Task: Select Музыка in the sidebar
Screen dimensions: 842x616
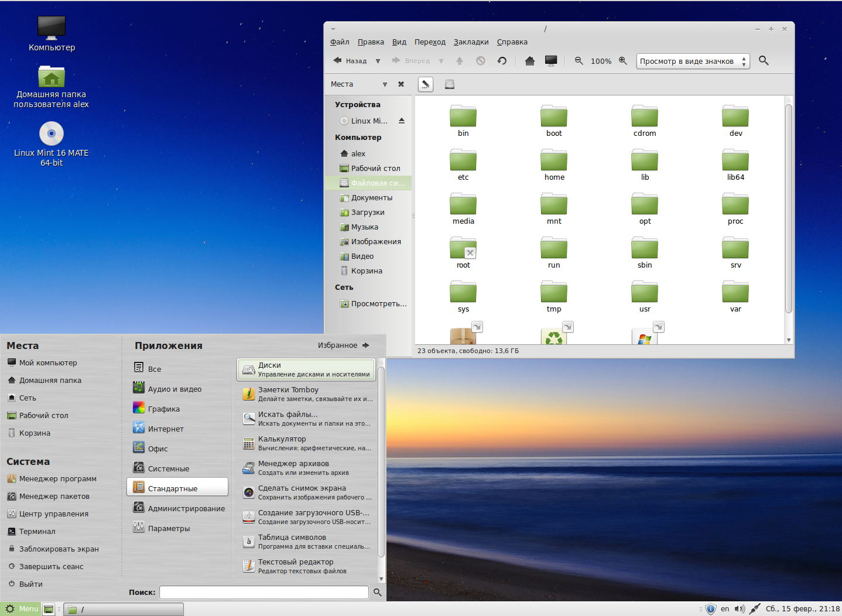Action: coord(368,227)
